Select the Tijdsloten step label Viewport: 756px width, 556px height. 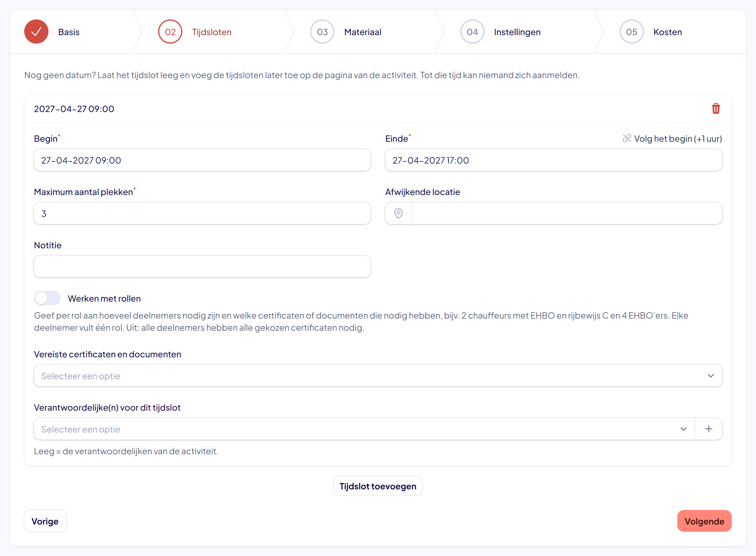[x=212, y=32]
